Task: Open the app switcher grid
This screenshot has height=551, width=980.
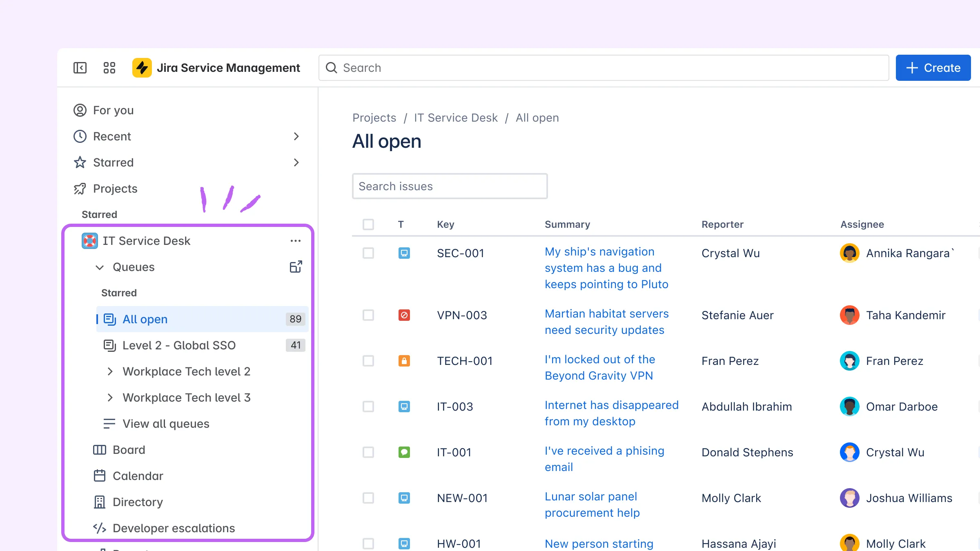Action: click(109, 67)
